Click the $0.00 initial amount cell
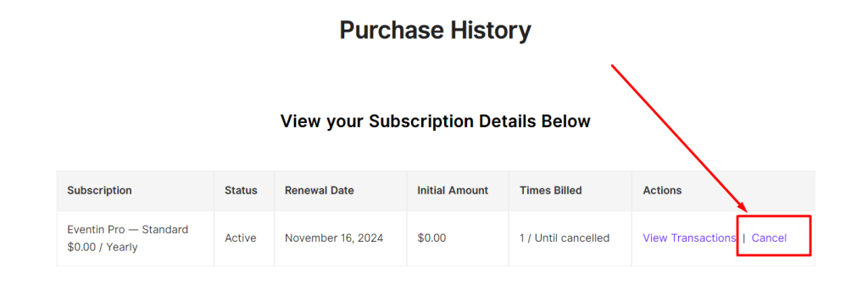Viewport: 868px width, 308px height. pyautogui.click(x=431, y=238)
